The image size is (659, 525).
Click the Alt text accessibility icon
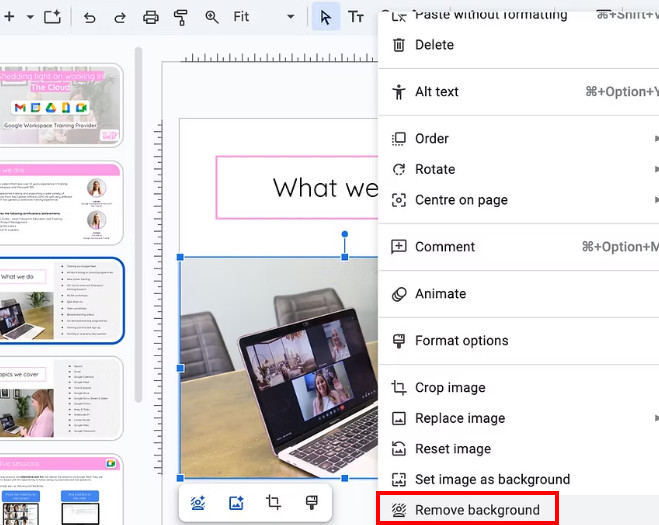398,92
